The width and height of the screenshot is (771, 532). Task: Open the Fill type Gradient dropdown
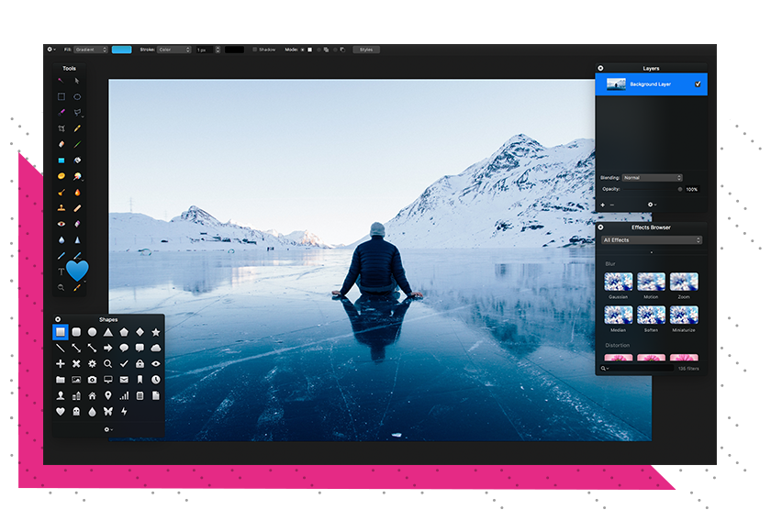[91, 50]
